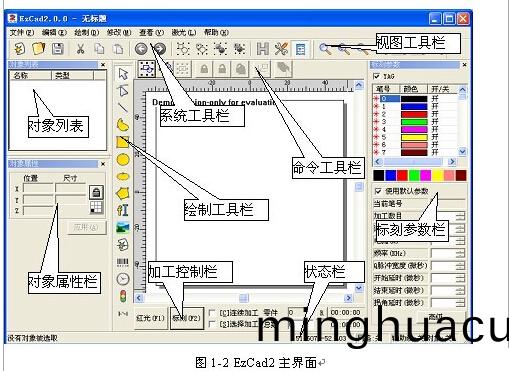Click the lock aspect ratio icon in properties
Viewport: 509px width, 371px height.
pos(96,192)
